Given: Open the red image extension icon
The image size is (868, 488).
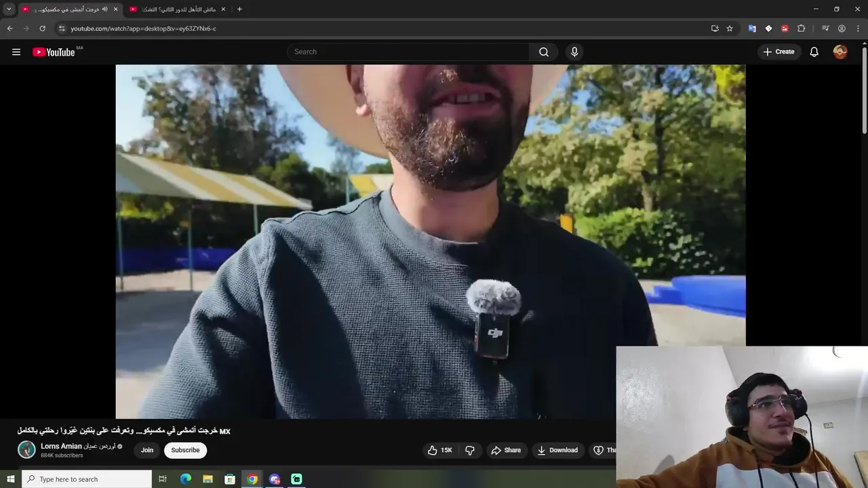Looking at the screenshot, I should [785, 28].
